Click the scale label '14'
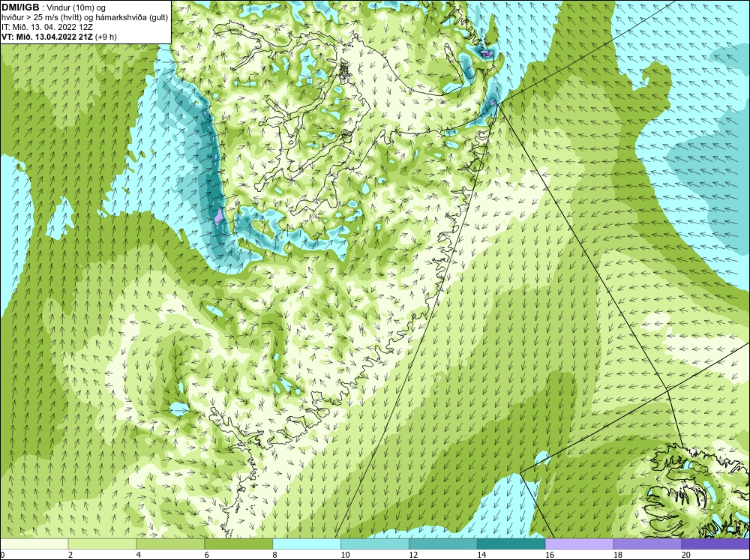 (x=481, y=555)
